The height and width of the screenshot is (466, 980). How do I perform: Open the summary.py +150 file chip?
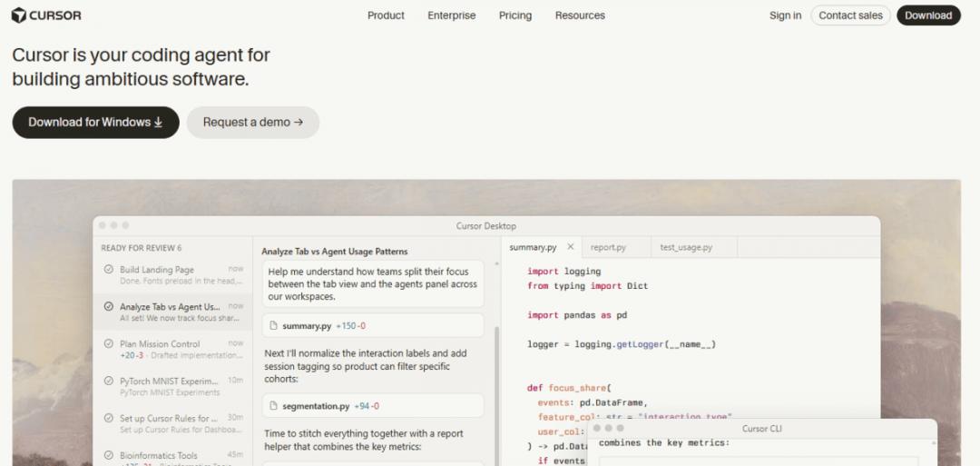[373, 326]
